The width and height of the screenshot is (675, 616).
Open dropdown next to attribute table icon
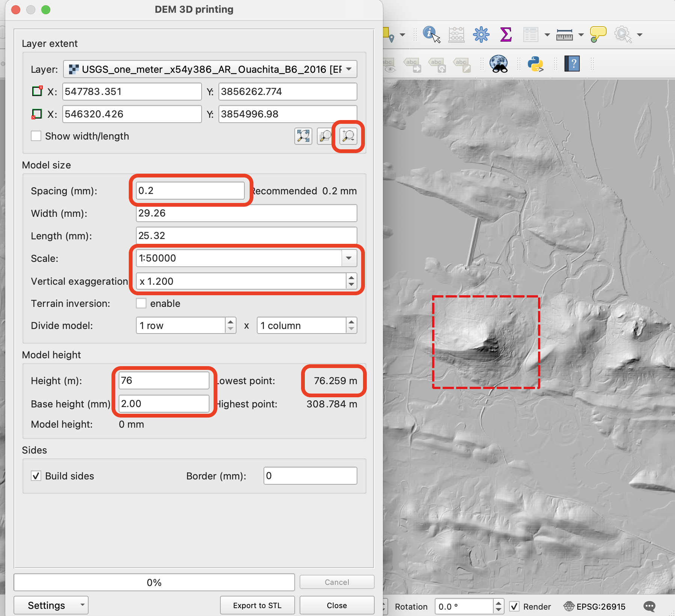pos(547,35)
